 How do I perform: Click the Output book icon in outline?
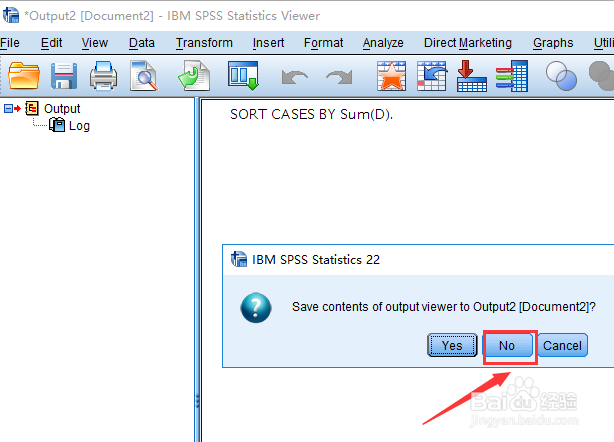tap(32, 108)
